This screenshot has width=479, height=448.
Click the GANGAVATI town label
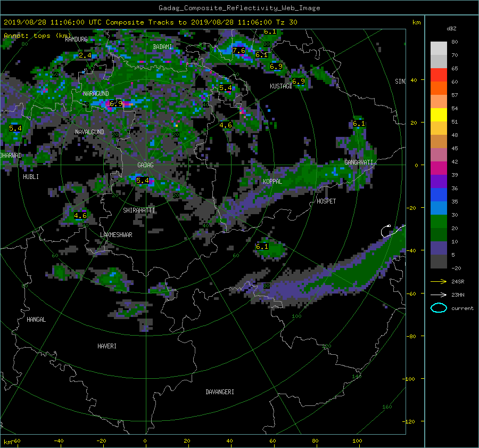click(359, 162)
